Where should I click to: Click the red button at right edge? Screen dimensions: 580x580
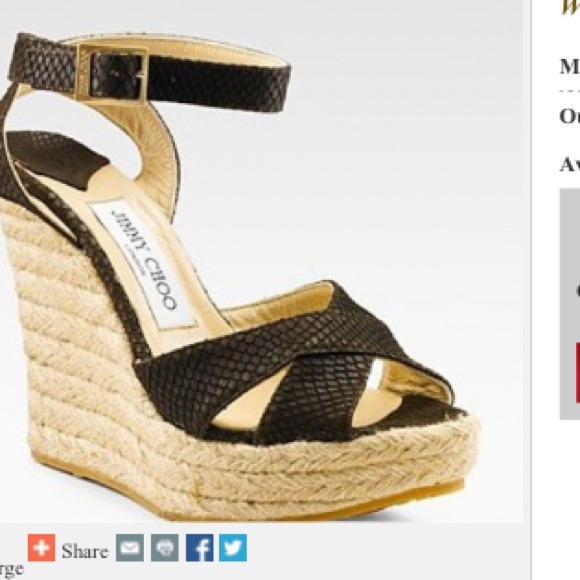coord(577,372)
